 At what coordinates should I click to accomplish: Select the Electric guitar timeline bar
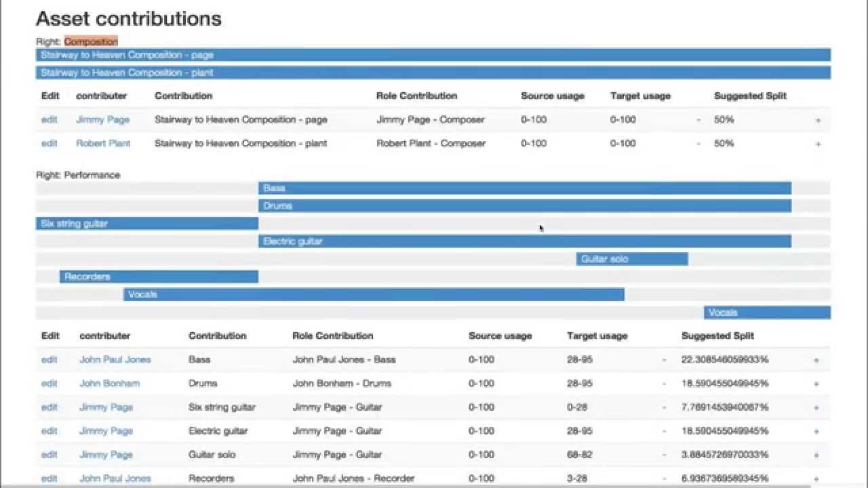click(525, 241)
